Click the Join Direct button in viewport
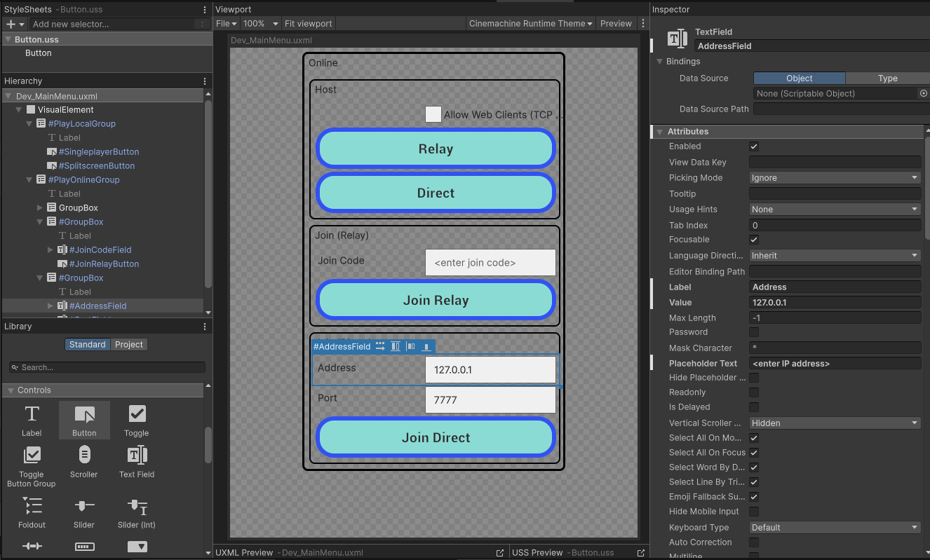Viewport: 930px width, 560px height. click(436, 438)
